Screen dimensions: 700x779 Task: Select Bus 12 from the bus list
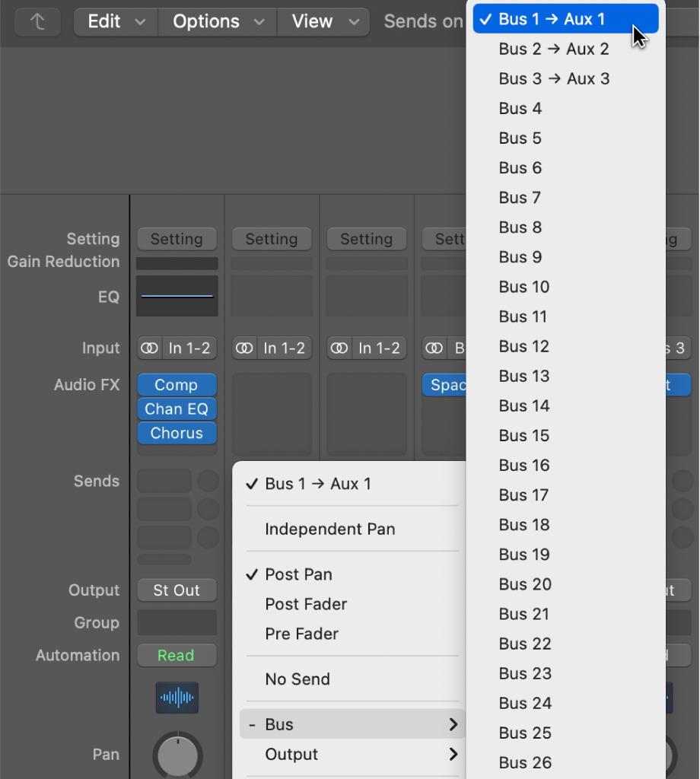[566, 346]
